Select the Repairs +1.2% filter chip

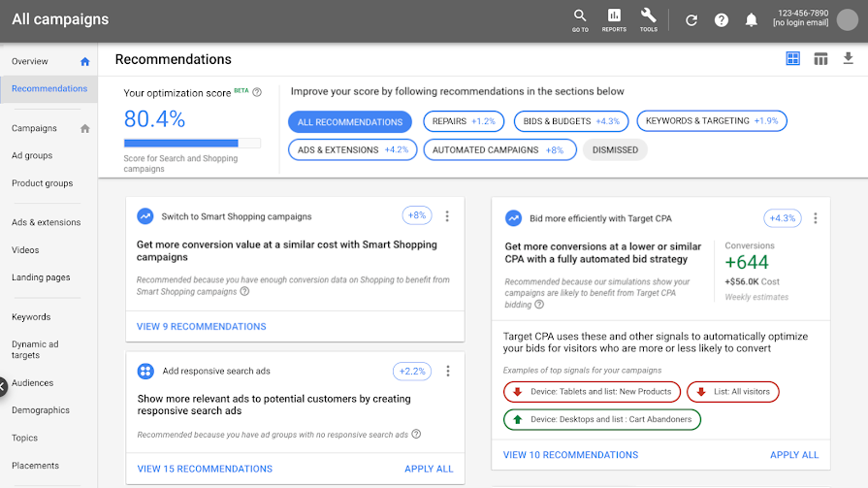point(464,121)
